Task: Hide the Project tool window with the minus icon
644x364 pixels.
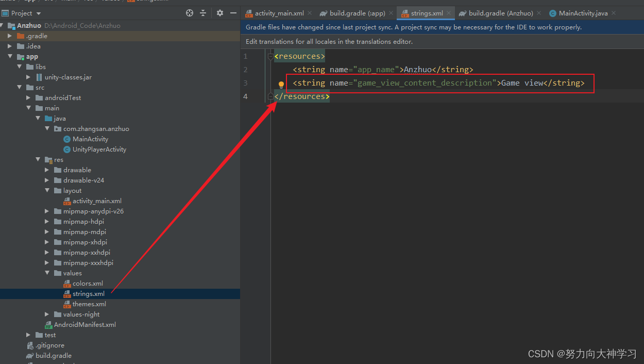Action: pos(233,13)
